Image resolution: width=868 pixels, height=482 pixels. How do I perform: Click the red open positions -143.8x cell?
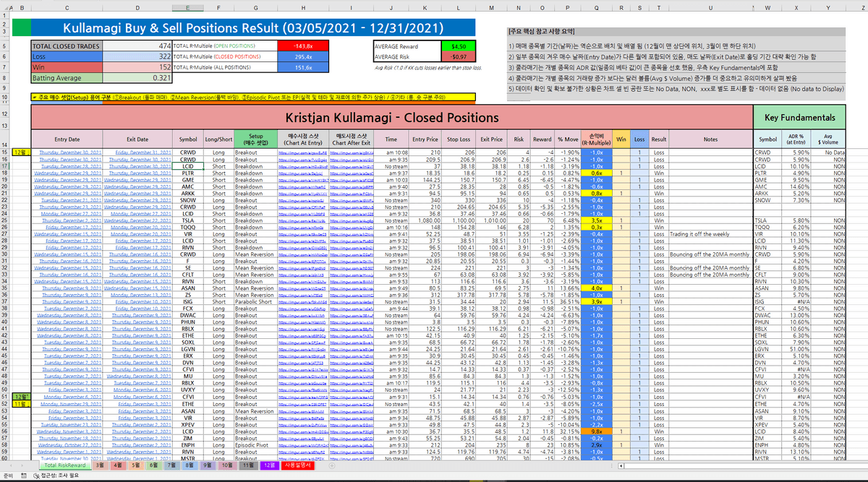coord(302,46)
